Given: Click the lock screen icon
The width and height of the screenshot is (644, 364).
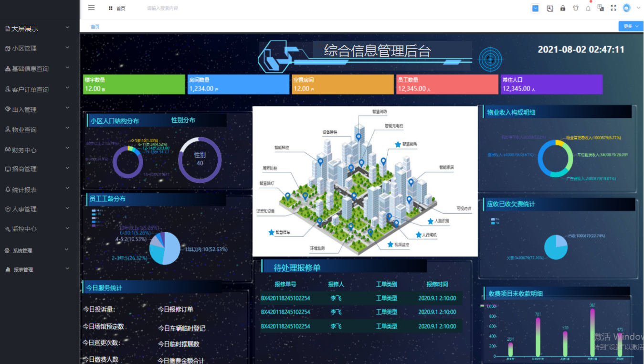Looking at the screenshot, I should [x=563, y=8].
